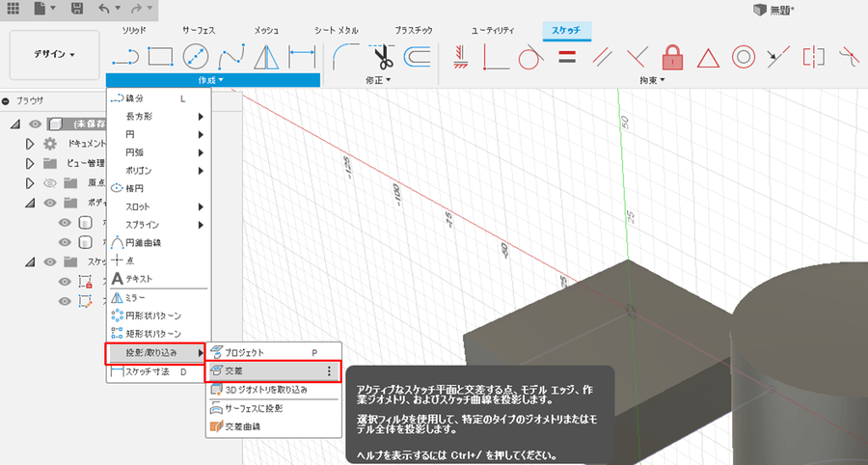This screenshot has width=868, height=465.
Task: Apply Tangent constraint
Action: tap(530, 57)
